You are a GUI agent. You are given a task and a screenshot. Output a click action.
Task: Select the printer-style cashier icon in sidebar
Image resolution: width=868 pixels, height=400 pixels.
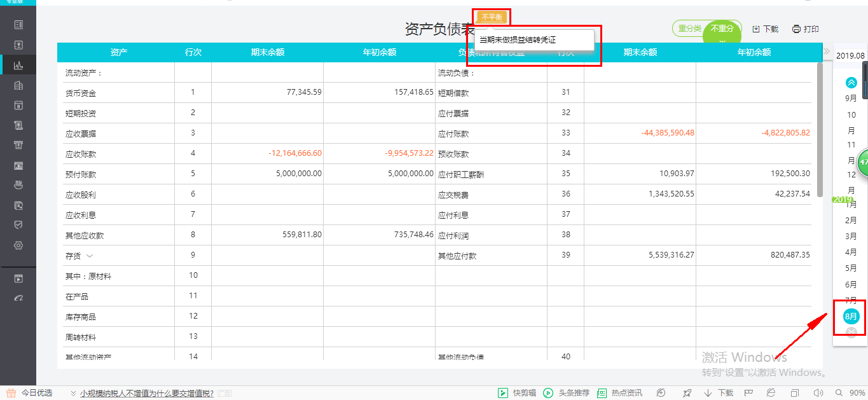coord(18,145)
